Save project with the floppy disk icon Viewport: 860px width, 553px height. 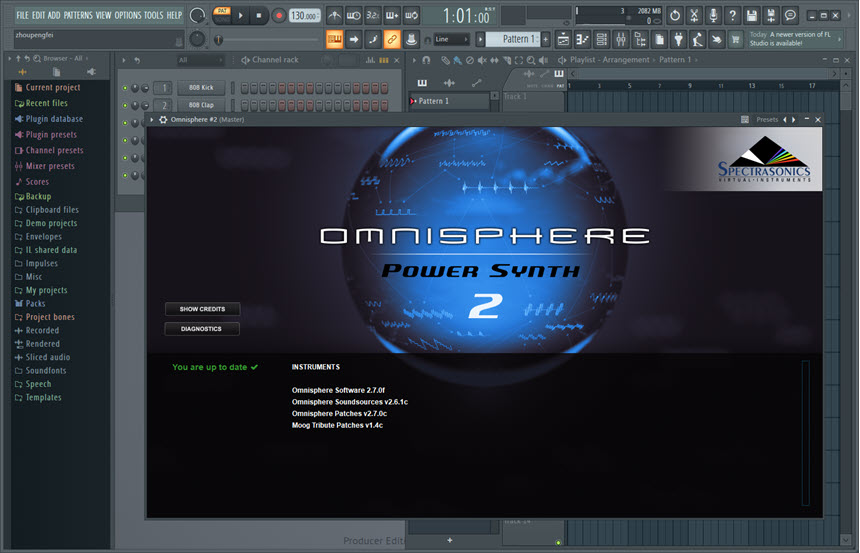click(752, 15)
